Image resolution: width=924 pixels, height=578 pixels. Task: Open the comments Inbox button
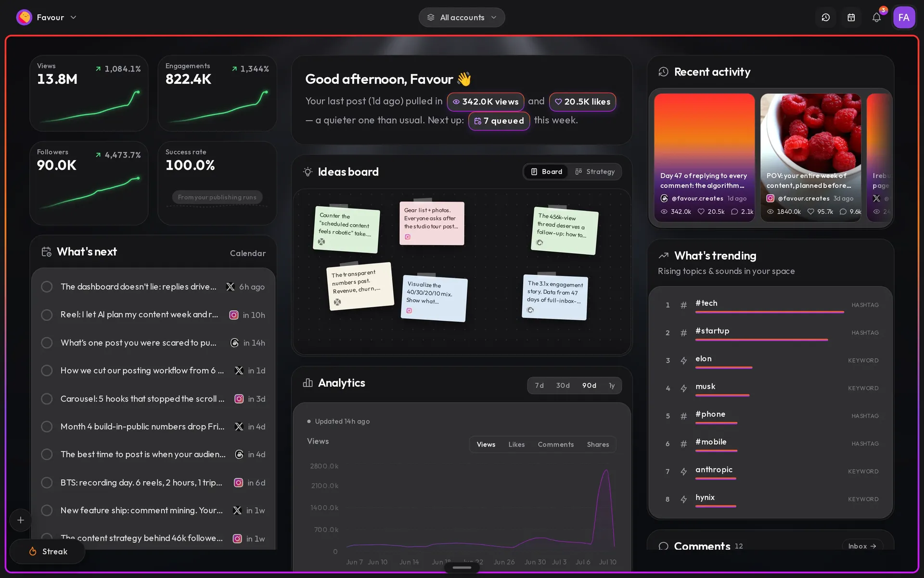(x=862, y=546)
